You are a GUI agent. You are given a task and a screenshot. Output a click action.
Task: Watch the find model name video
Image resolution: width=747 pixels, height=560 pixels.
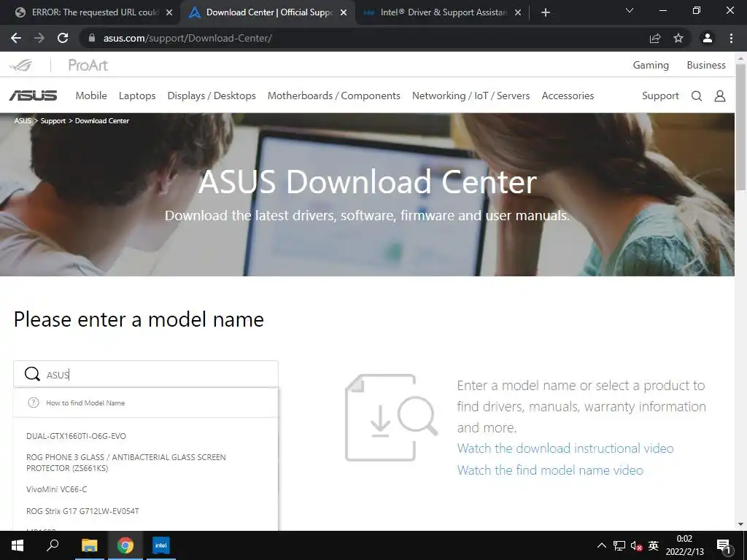pos(550,470)
